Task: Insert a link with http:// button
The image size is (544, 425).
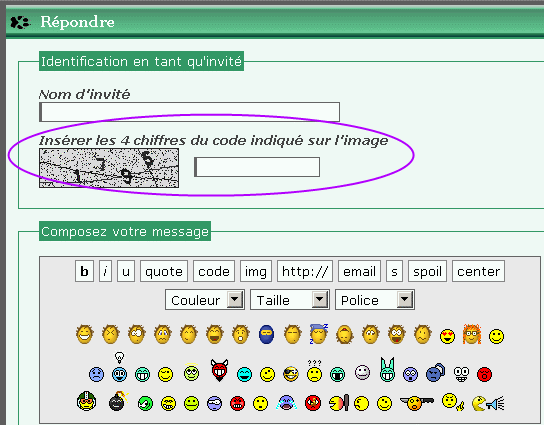Action: [305, 271]
